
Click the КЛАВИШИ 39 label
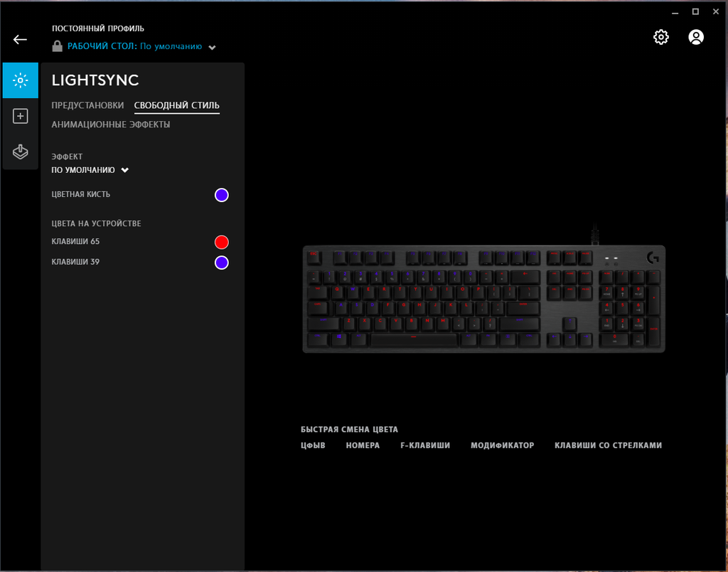click(75, 262)
